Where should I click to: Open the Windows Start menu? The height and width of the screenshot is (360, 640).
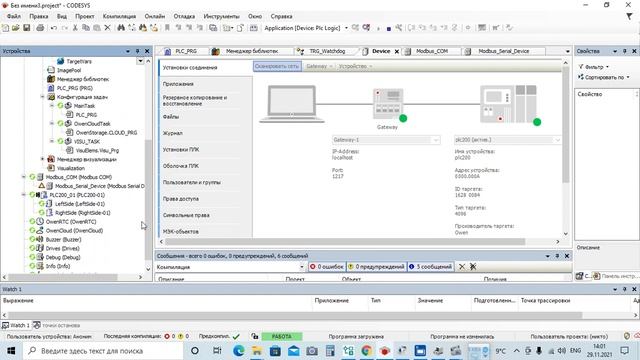11,351
